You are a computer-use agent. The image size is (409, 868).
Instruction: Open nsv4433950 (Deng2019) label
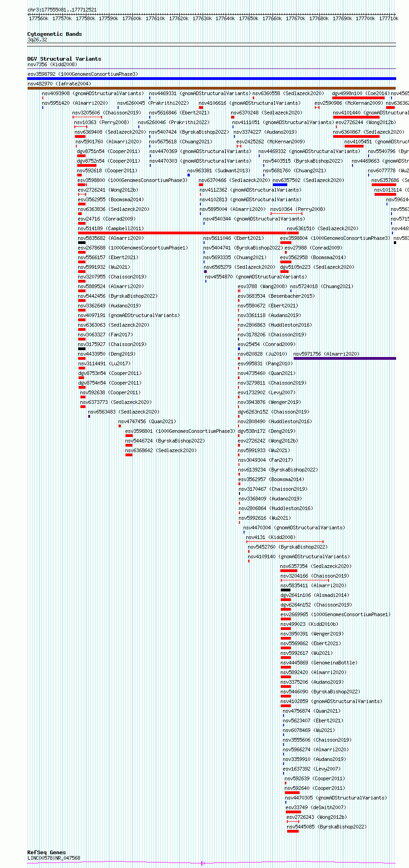coord(107,354)
